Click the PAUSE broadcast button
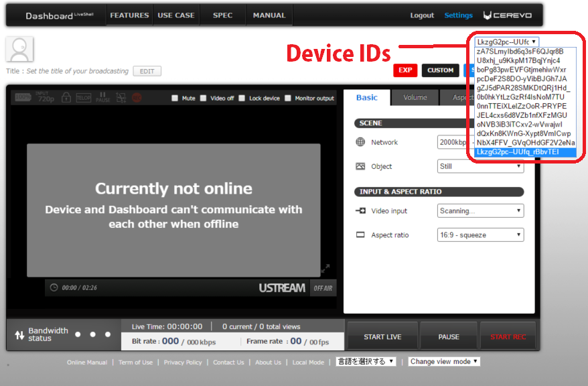This screenshot has width=588, height=386. pos(449,336)
